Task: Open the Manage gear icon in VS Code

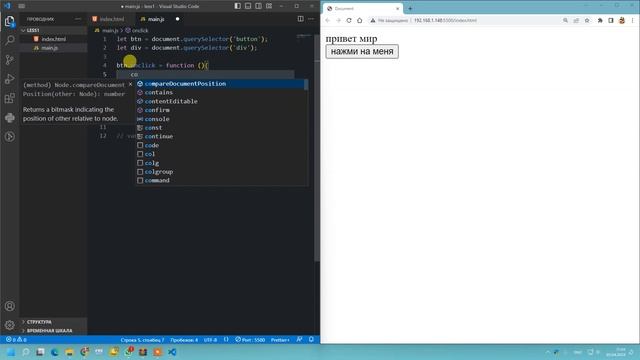Action: pyautogui.click(x=9, y=325)
